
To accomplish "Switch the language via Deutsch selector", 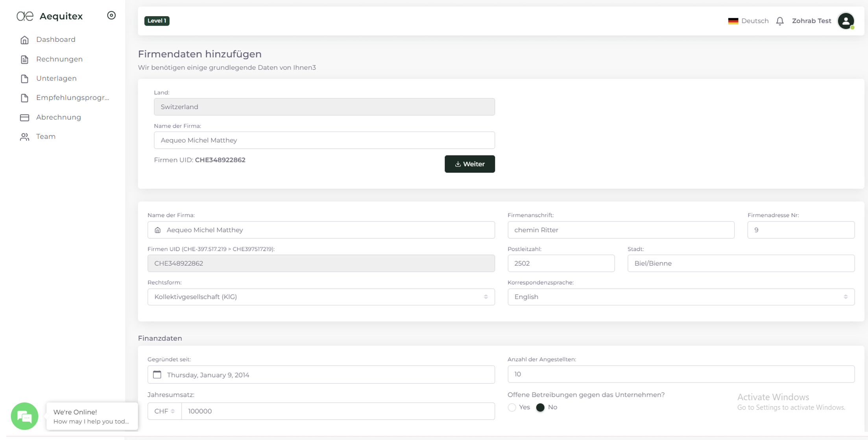I will pyautogui.click(x=748, y=21).
